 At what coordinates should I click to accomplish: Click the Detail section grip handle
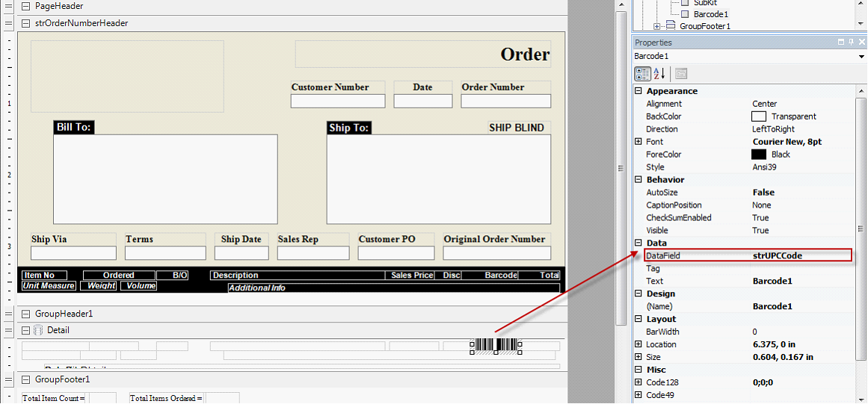[x=7, y=331]
